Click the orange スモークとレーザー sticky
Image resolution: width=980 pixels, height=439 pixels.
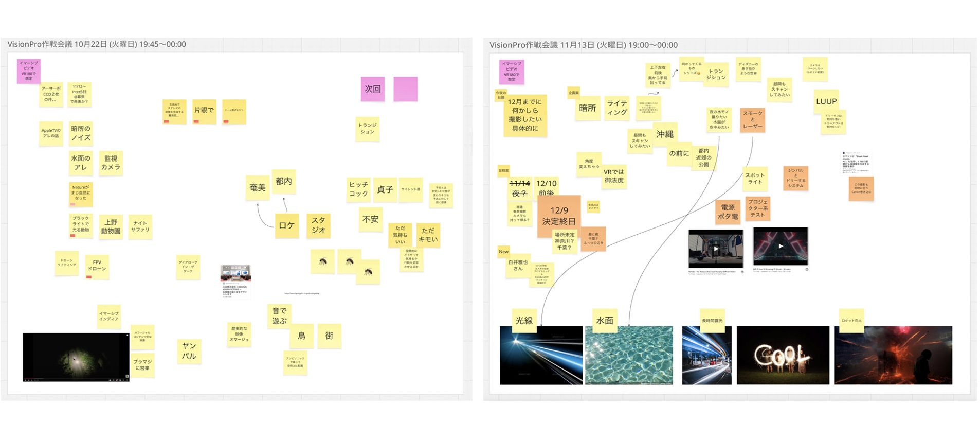click(752, 119)
